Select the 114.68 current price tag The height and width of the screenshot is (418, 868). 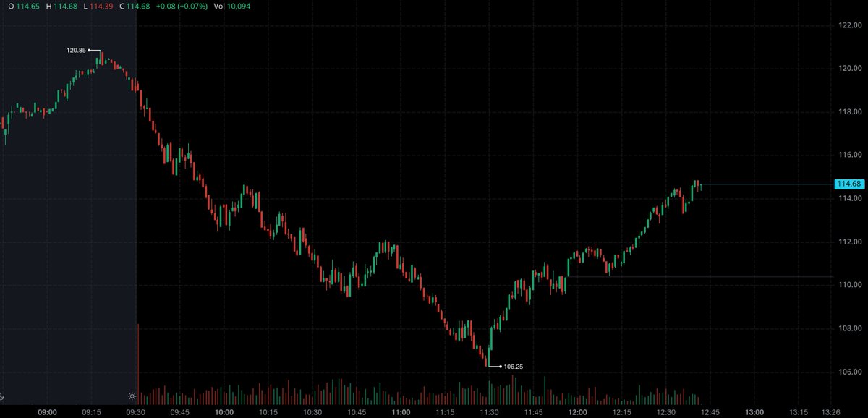coord(848,184)
